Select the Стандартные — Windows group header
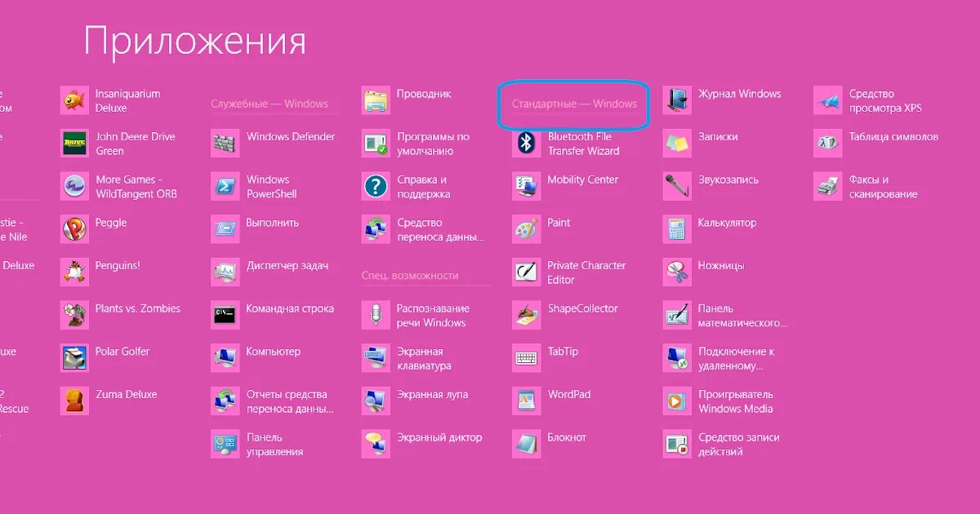The width and height of the screenshot is (980, 514). pos(574,104)
